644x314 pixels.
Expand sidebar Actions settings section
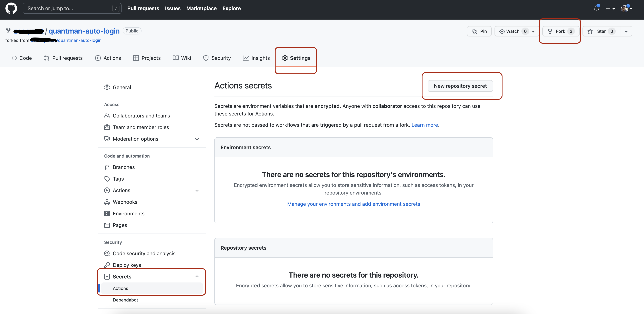pos(197,190)
